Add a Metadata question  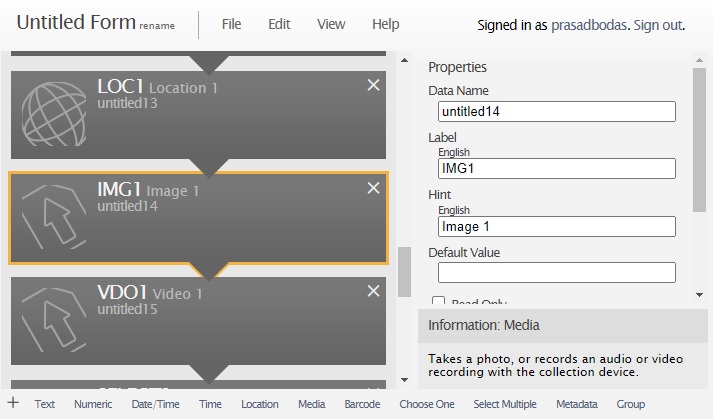(x=577, y=404)
